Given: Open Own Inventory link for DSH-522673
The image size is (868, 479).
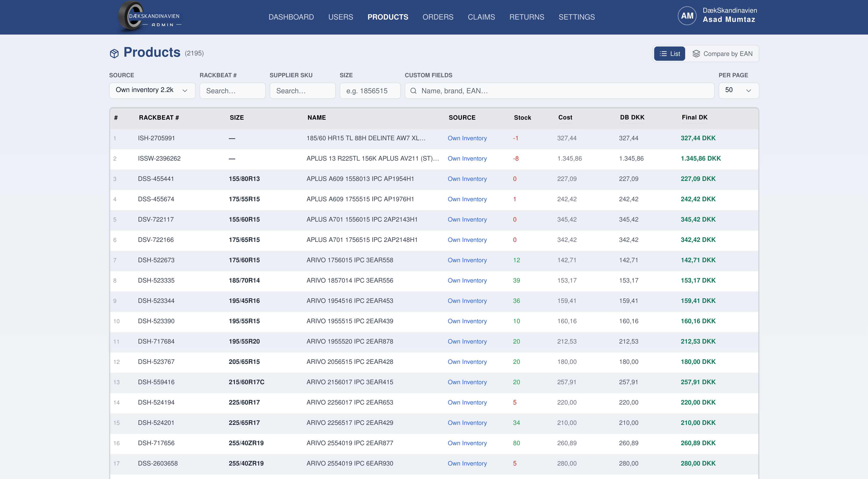Looking at the screenshot, I should click(x=467, y=260).
